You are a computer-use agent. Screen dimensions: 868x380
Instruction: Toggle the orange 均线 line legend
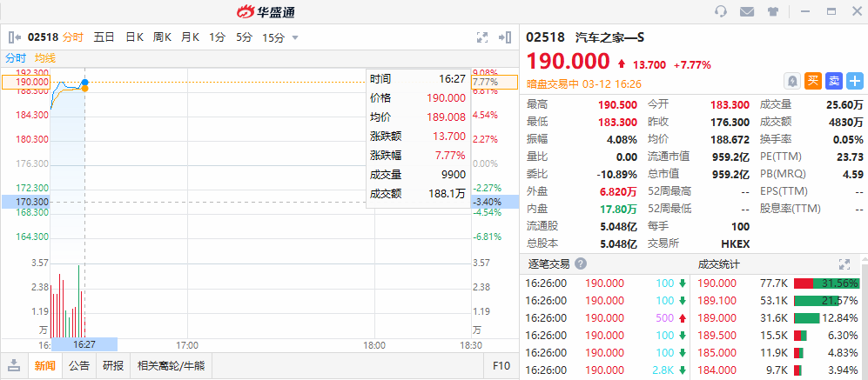(x=45, y=58)
